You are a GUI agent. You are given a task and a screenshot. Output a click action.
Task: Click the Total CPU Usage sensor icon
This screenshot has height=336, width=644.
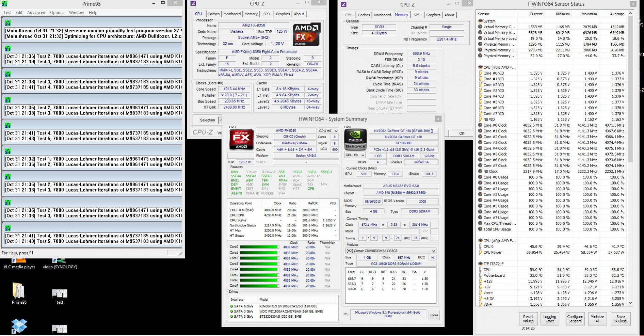480,229
